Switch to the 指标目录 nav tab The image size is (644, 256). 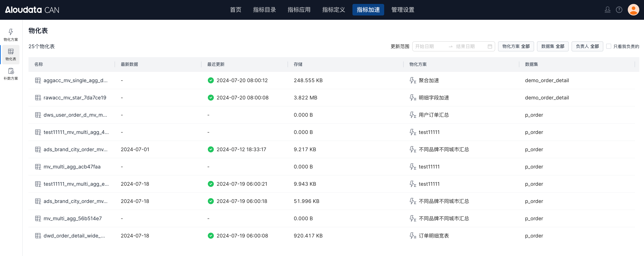coord(264,10)
